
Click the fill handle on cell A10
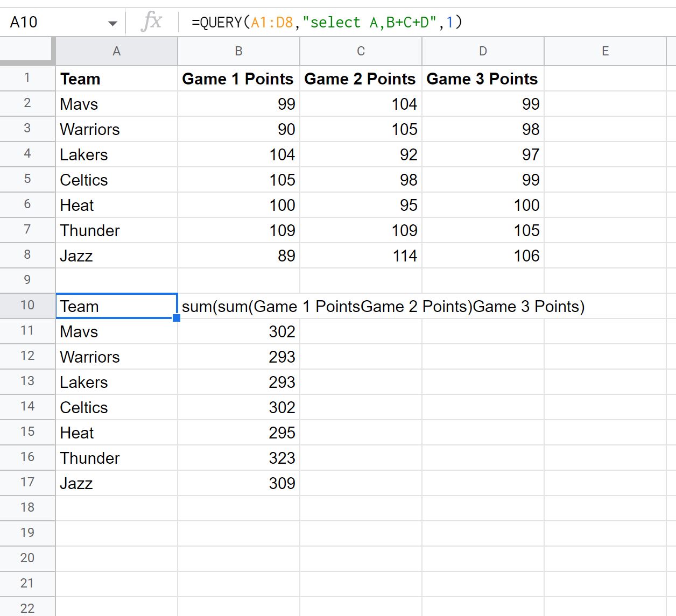click(177, 317)
